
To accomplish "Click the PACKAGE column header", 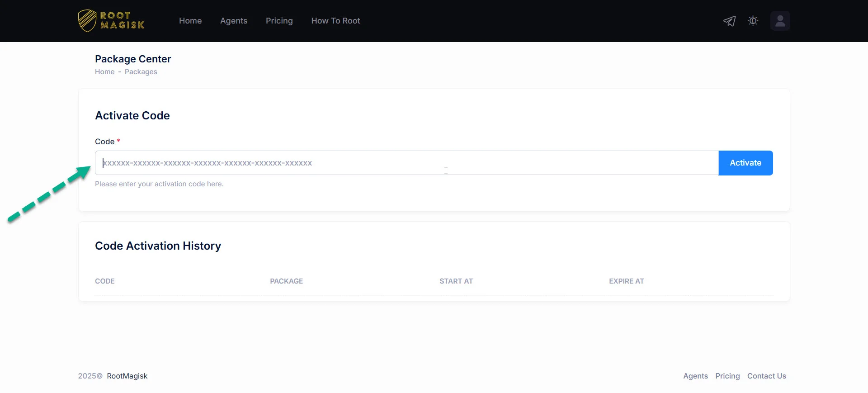I will click(286, 281).
